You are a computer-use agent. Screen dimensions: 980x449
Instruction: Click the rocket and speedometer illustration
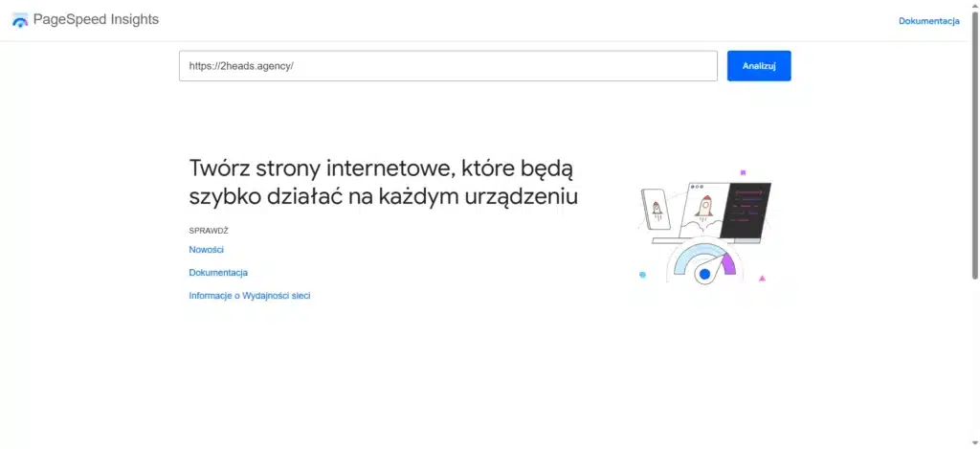pyautogui.click(x=705, y=227)
